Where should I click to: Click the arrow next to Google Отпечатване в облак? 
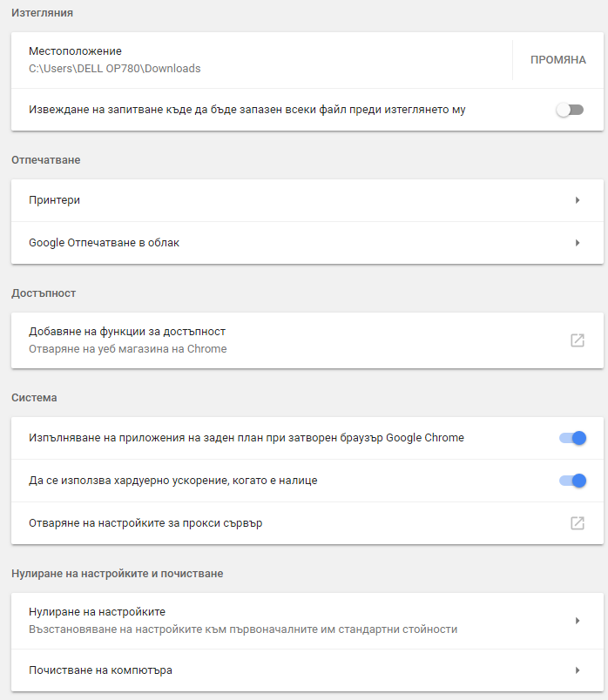[577, 243]
